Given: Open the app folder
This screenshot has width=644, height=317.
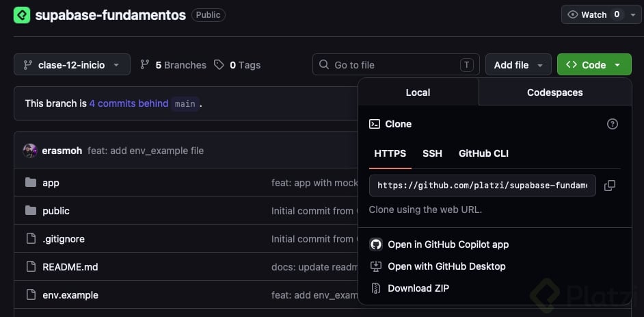Looking at the screenshot, I should 51,183.
